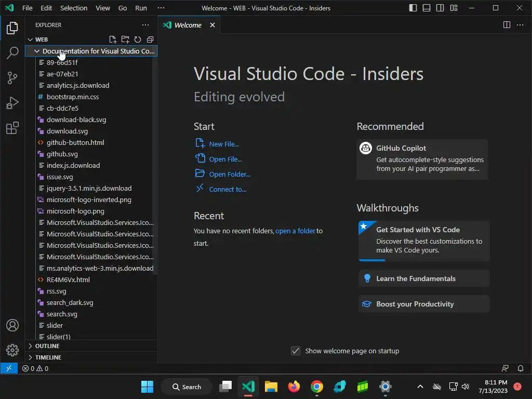This screenshot has width=532, height=399.
Task: Open notifications bell in status bar
Action: click(x=521, y=368)
